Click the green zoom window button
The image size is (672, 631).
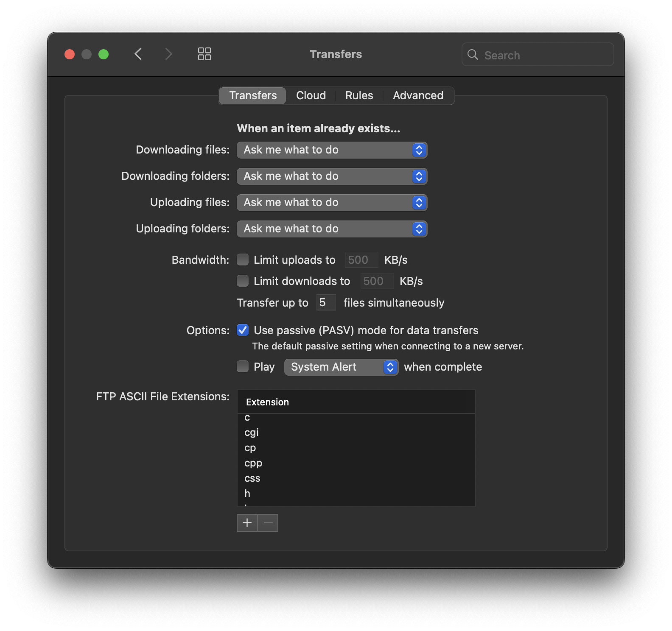(x=104, y=54)
